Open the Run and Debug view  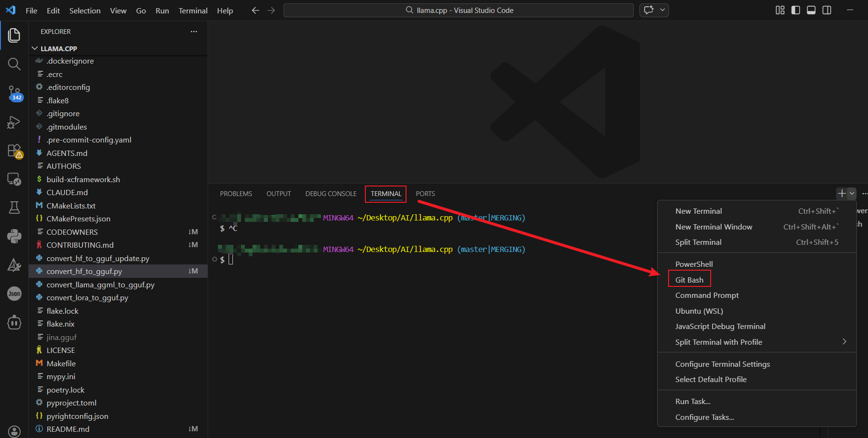point(14,122)
